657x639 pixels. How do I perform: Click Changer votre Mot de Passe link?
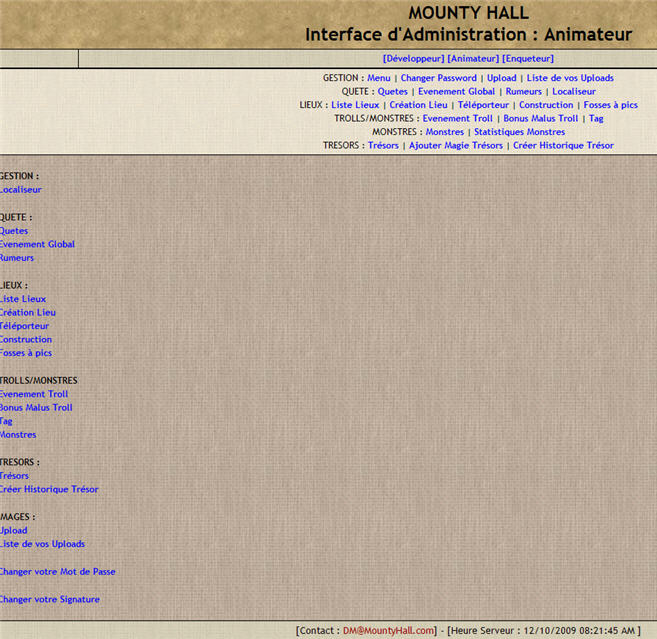[57, 572]
